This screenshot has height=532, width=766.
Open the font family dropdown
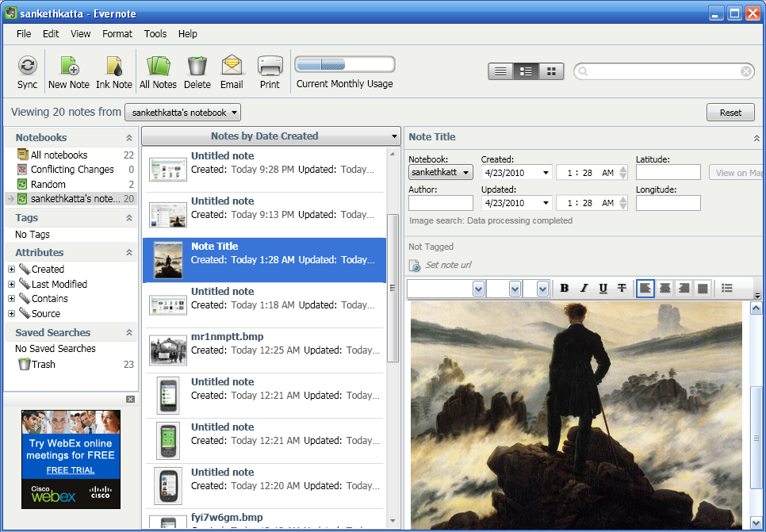point(478,289)
